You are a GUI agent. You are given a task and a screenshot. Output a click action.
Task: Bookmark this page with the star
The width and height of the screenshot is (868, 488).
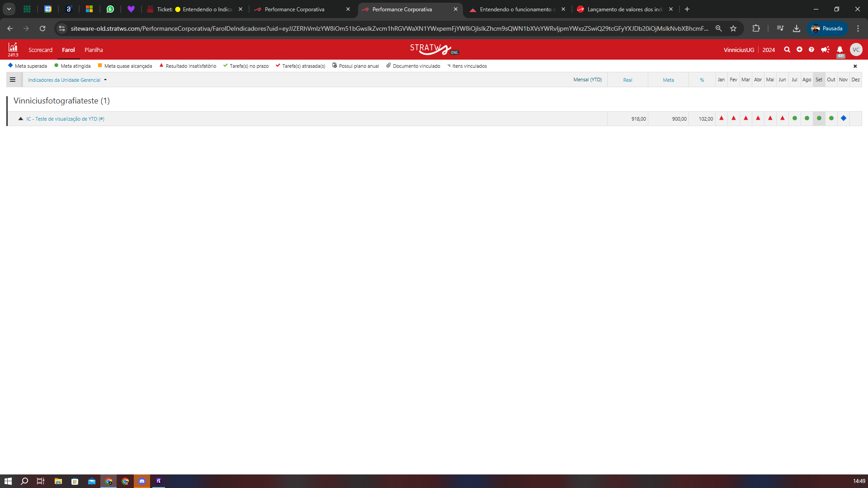733,28
